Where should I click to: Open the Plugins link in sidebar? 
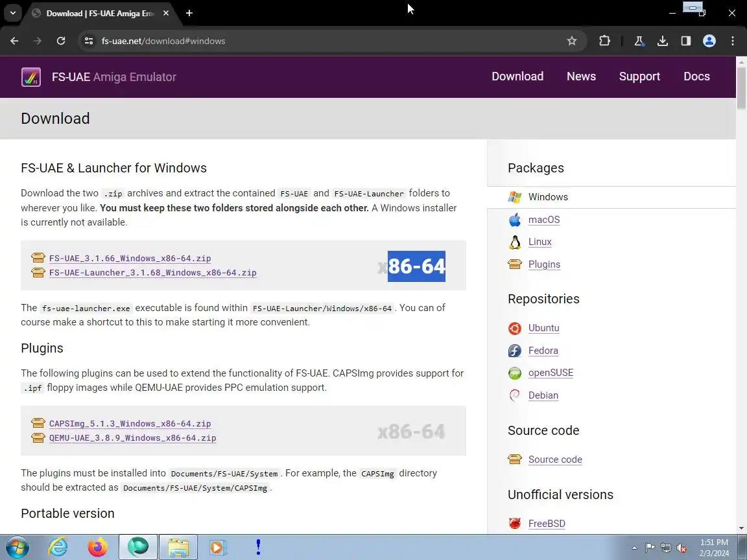(x=544, y=264)
